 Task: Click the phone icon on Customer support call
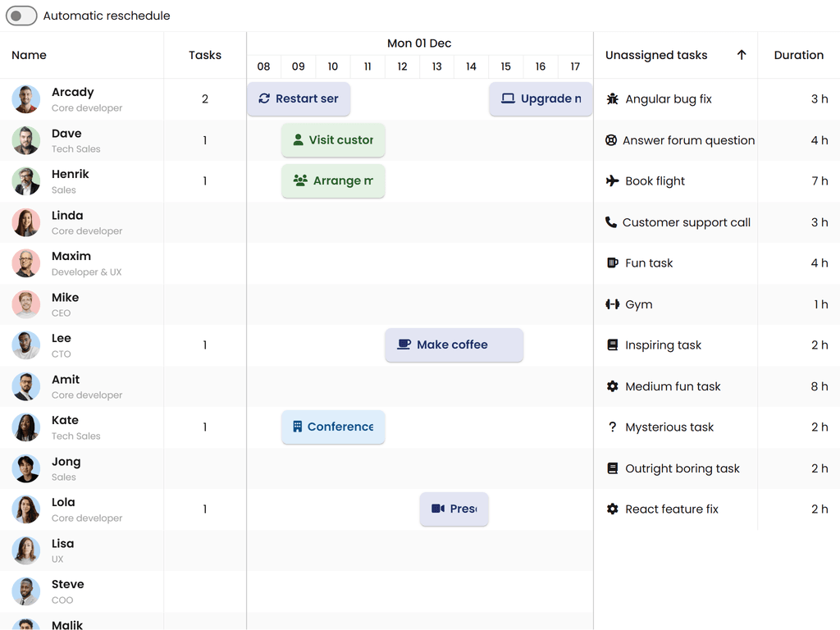coord(612,221)
